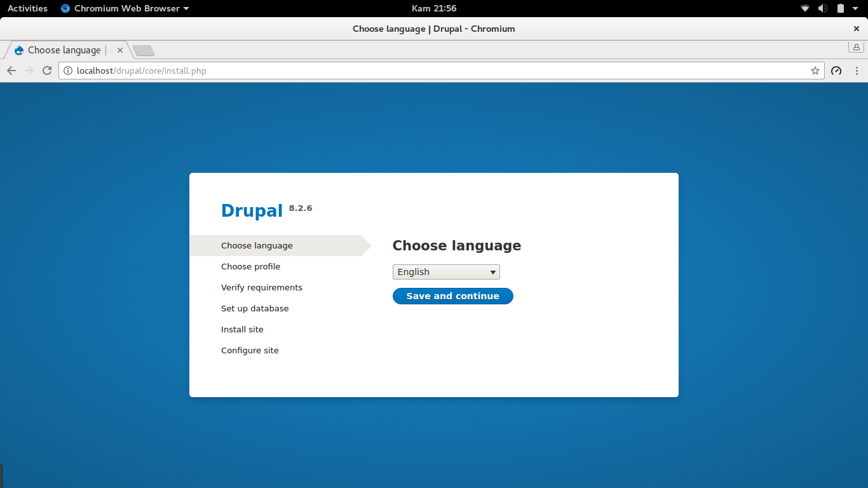Click Save and continue
Image resolution: width=868 pixels, height=488 pixels.
click(x=452, y=296)
